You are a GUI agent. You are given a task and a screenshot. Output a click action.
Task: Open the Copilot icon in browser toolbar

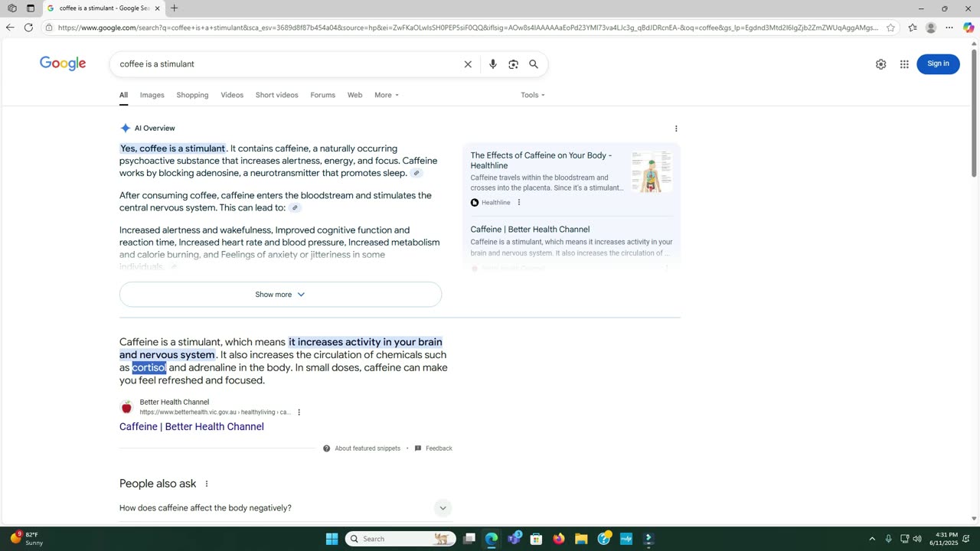[x=969, y=28]
